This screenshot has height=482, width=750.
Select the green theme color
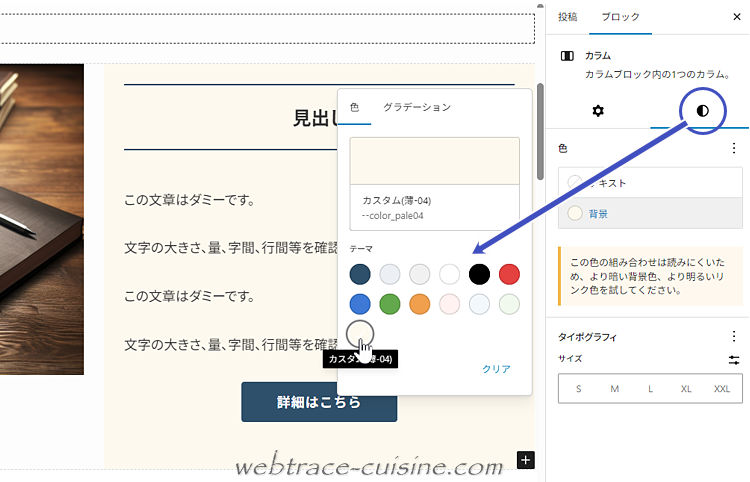coord(390,304)
